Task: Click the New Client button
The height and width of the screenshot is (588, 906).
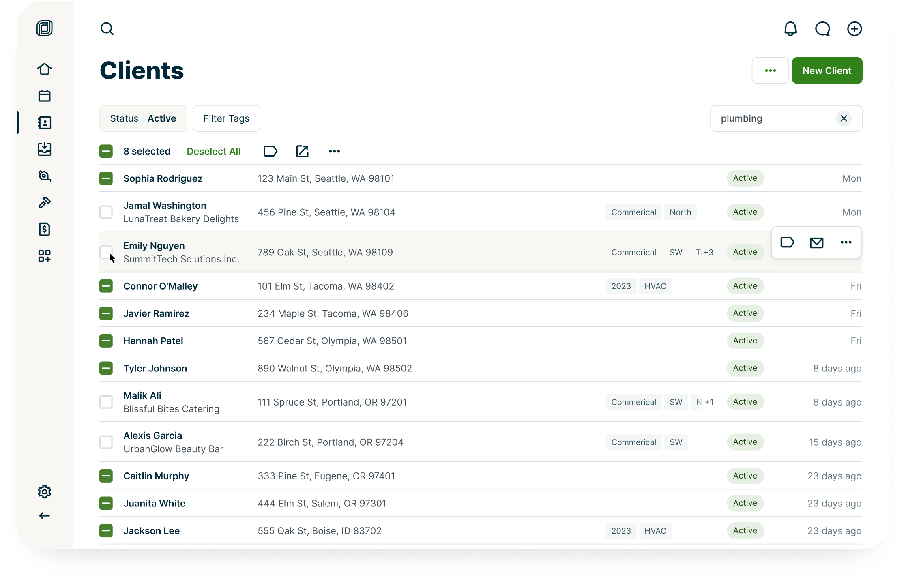Action: [827, 71]
